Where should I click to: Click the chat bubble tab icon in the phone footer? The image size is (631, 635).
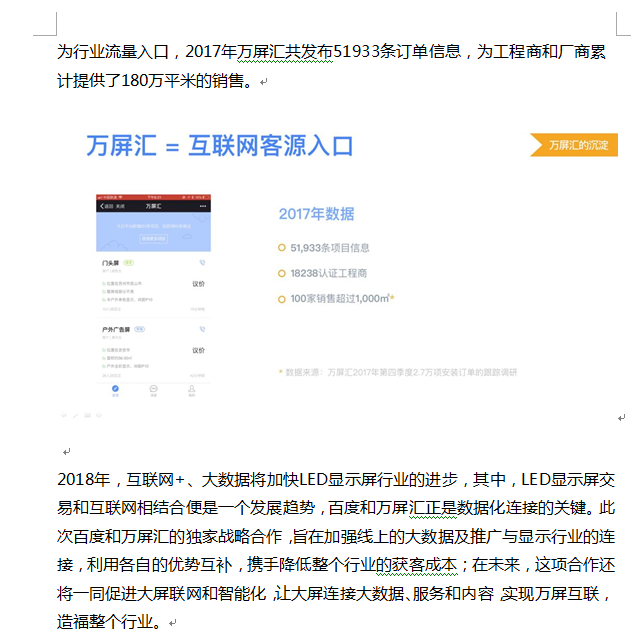click(153, 388)
